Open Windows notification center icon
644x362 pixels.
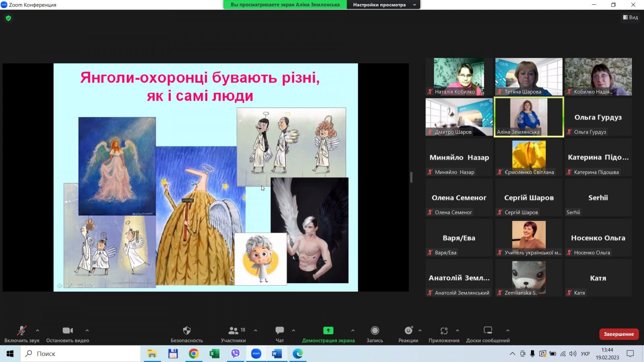click(x=630, y=354)
